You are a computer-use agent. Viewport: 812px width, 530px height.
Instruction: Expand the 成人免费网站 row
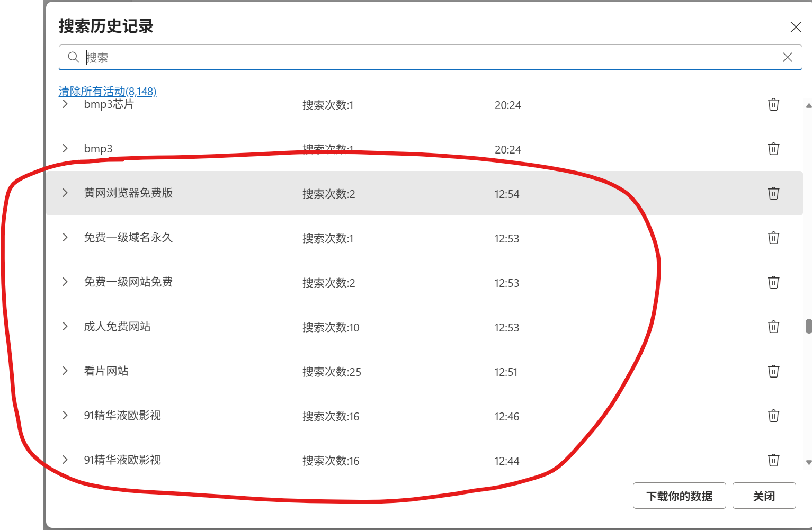(65, 326)
